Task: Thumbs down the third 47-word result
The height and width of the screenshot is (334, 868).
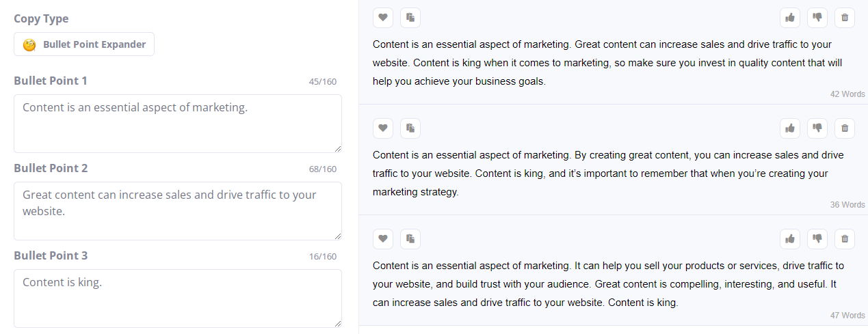Action: 817,238
